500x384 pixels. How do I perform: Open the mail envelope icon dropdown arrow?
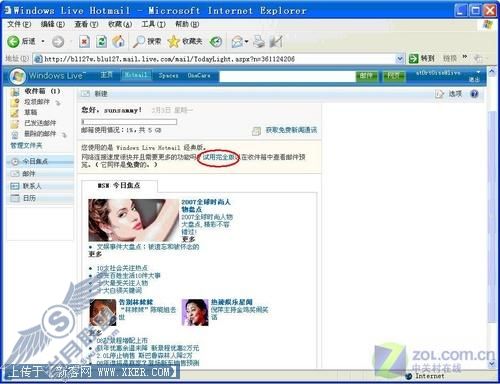pyautogui.click(x=246, y=42)
